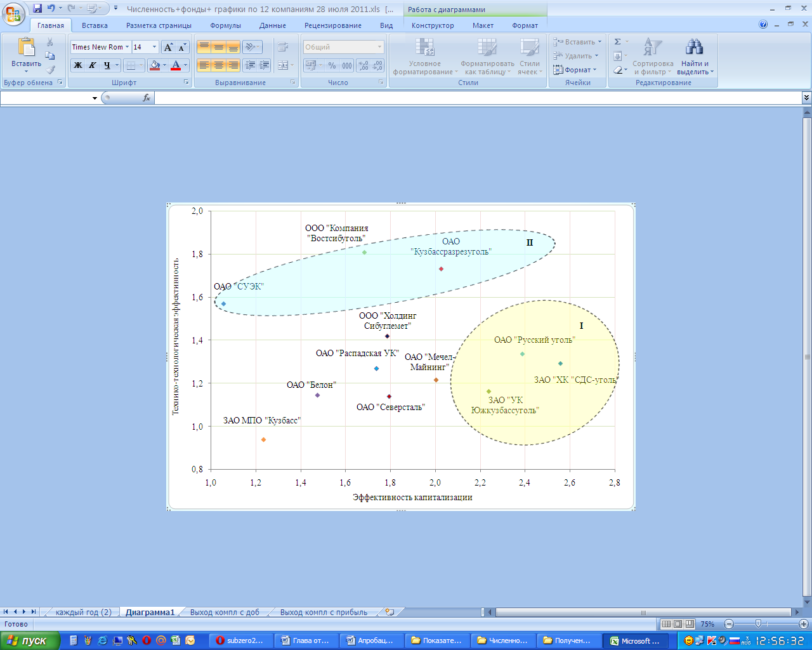The height and width of the screenshot is (650, 812).
Task: Switch to Конструктор chart tab
Action: point(433,25)
